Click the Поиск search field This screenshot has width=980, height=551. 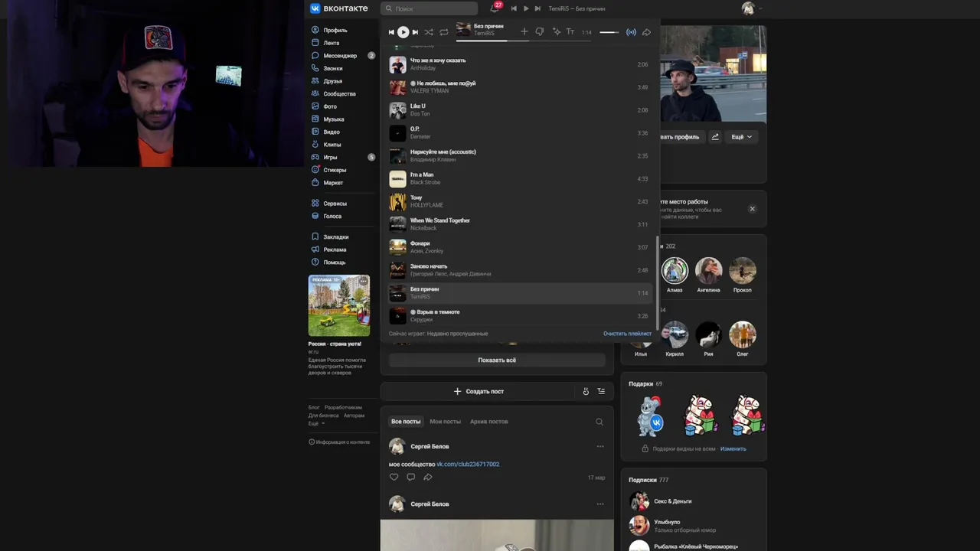tap(429, 8)
